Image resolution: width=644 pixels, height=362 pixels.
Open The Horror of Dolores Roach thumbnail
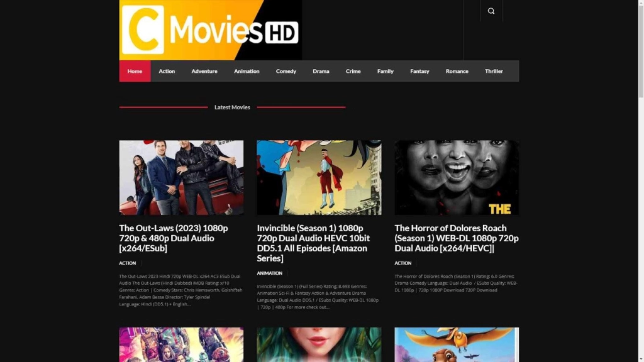(x=457, y=177)
